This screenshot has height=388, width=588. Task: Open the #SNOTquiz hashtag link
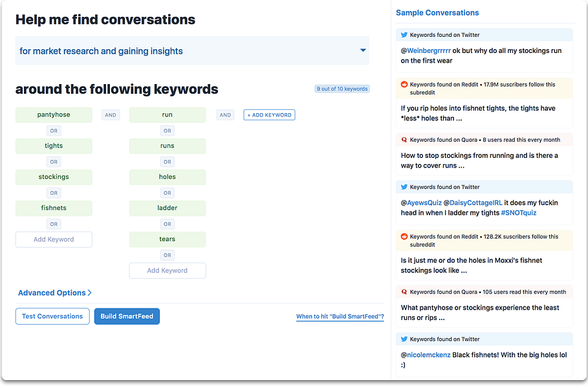pyautogui.click(x=519, y=213)
